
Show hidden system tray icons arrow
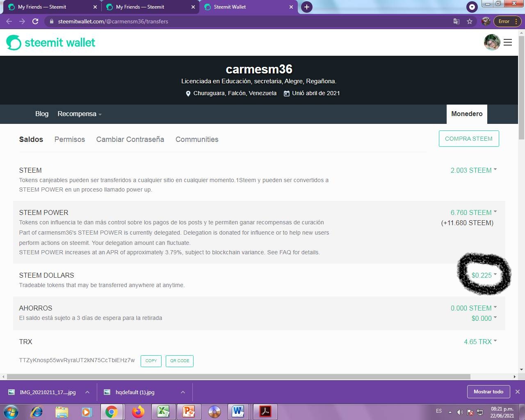pos(450,412)
